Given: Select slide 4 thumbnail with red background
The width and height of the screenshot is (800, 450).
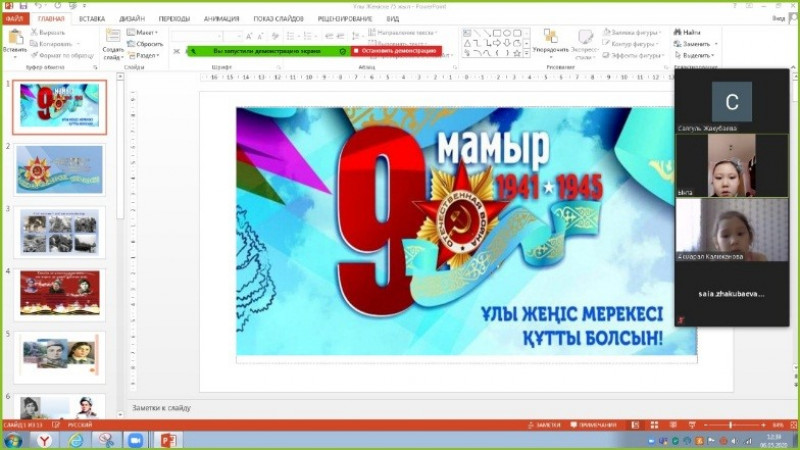Looking at the screenshot, I should pyautogui.click(x=60, y=295).
